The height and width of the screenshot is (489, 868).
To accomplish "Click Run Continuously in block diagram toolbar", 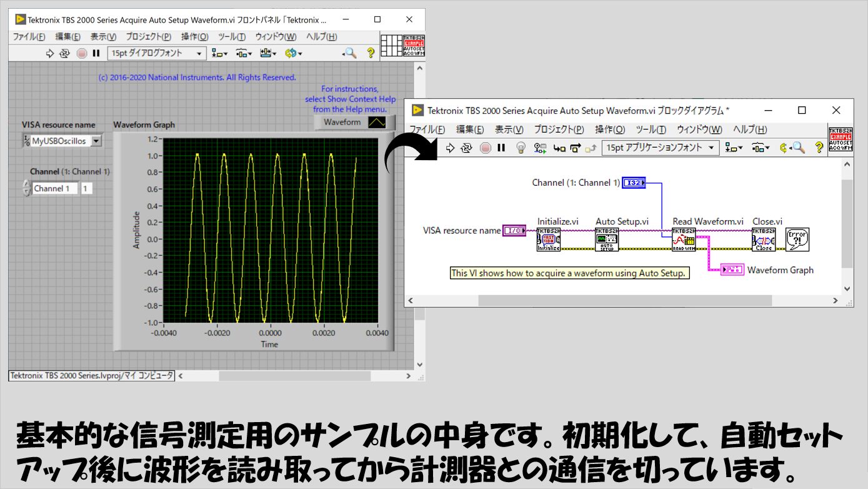I will point(466,148).
